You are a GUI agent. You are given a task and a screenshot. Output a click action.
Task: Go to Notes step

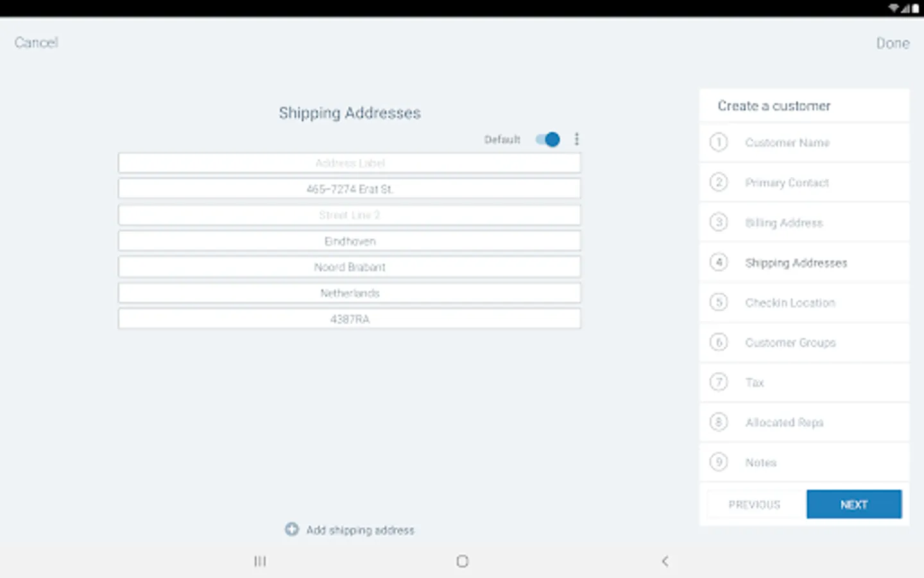click(804, 462)
